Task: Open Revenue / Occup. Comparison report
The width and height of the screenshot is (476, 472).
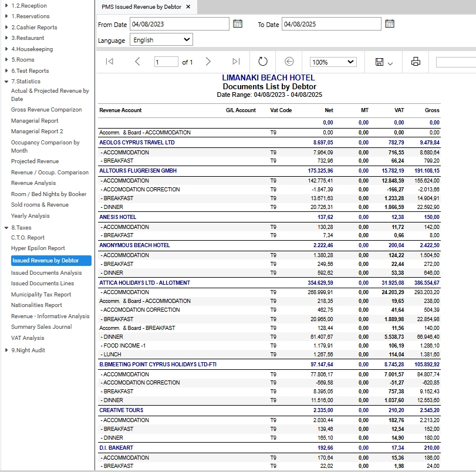Action: (50, 172)
